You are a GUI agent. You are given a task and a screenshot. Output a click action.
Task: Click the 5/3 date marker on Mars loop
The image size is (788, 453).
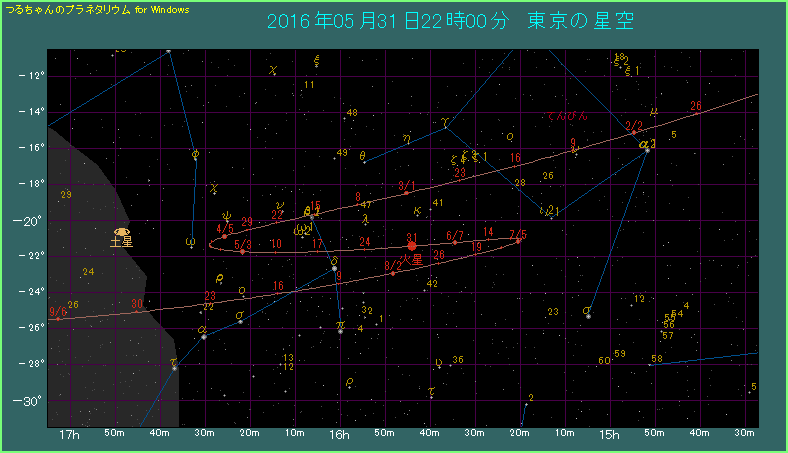tap(242, 245)
